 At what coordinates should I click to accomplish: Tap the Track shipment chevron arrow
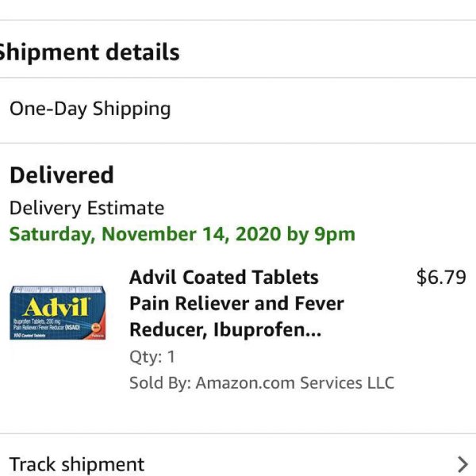click(463, 464)
